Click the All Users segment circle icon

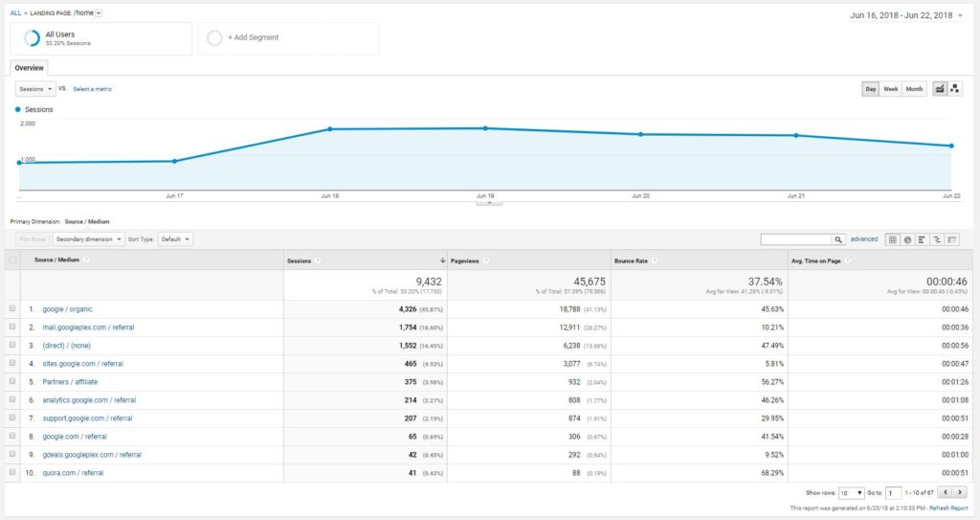pyautogui.click(x=32, y=38)
